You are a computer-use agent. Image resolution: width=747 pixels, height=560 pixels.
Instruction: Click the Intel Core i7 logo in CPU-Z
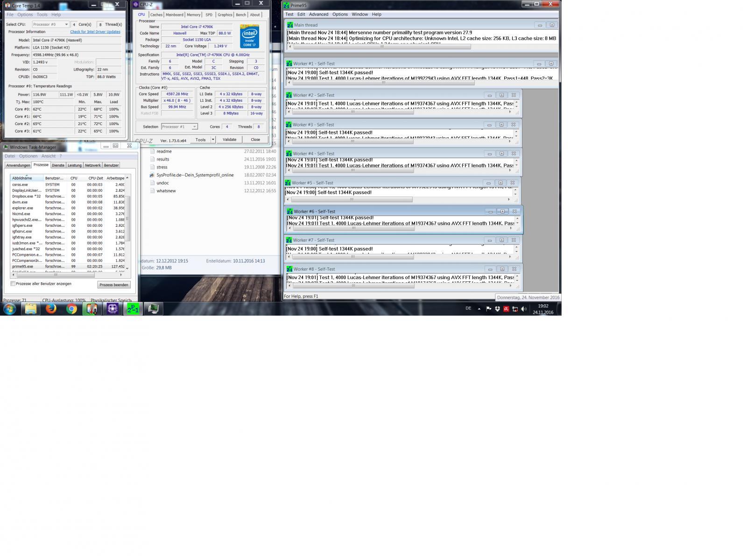(x=249, y=36)
